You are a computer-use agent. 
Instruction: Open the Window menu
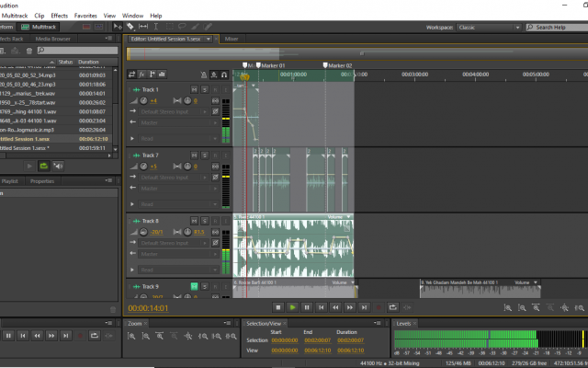132,16
